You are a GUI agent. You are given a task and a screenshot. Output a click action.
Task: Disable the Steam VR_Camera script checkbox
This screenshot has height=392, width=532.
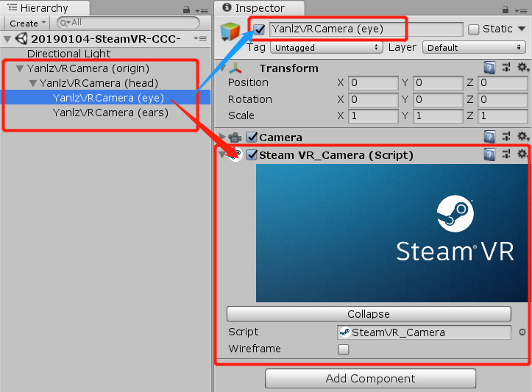pyautogui.click(x=252, y=155)
